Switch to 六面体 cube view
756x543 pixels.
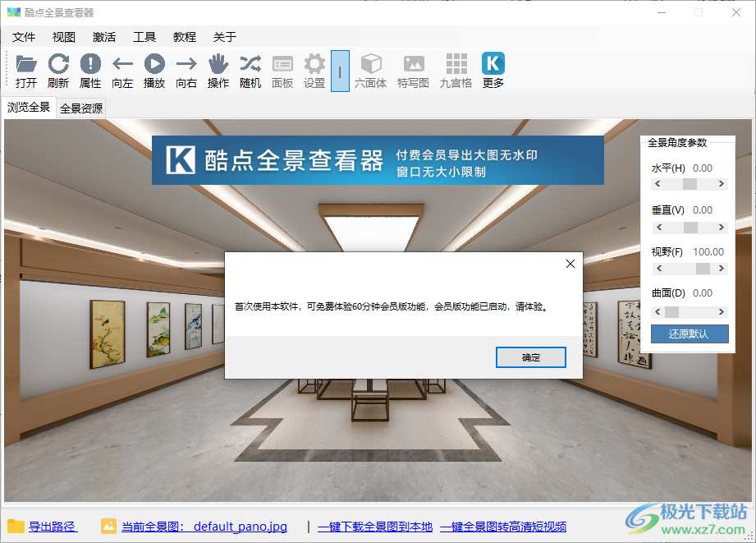click(x=371, y=71)
